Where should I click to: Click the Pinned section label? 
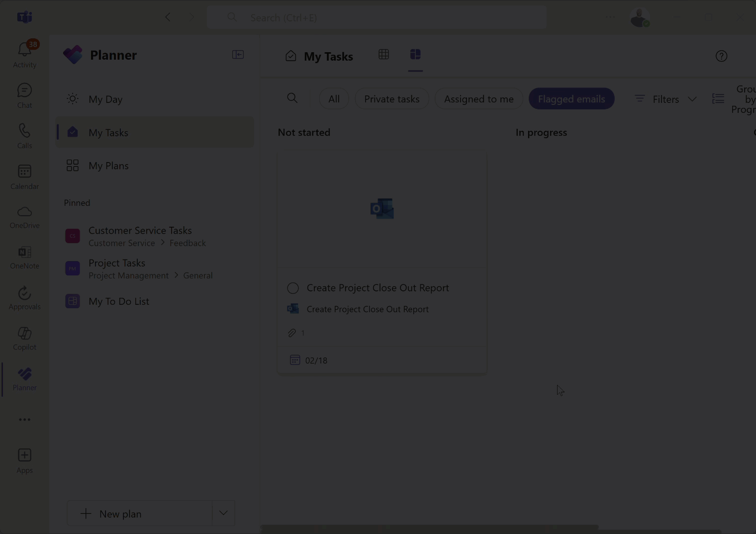tap(77, 203)
